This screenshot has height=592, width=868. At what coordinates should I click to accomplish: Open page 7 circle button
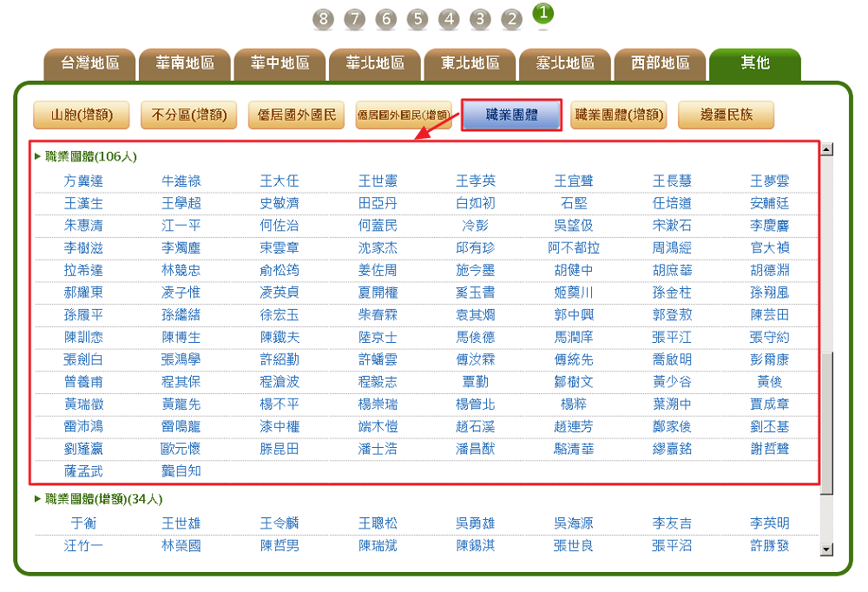pos(355,18)
